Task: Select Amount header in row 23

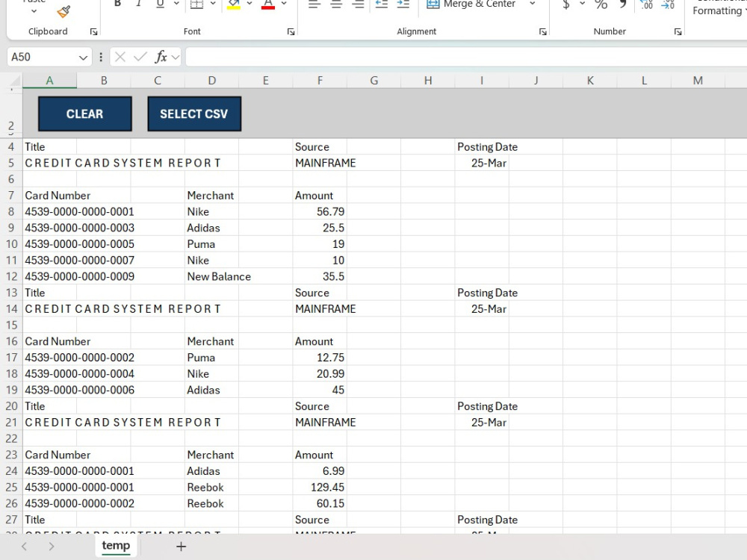Action: 320,455
